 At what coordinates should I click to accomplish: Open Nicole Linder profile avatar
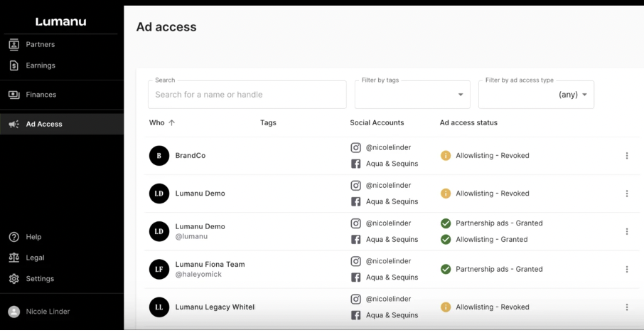click(x=14, y=312)
